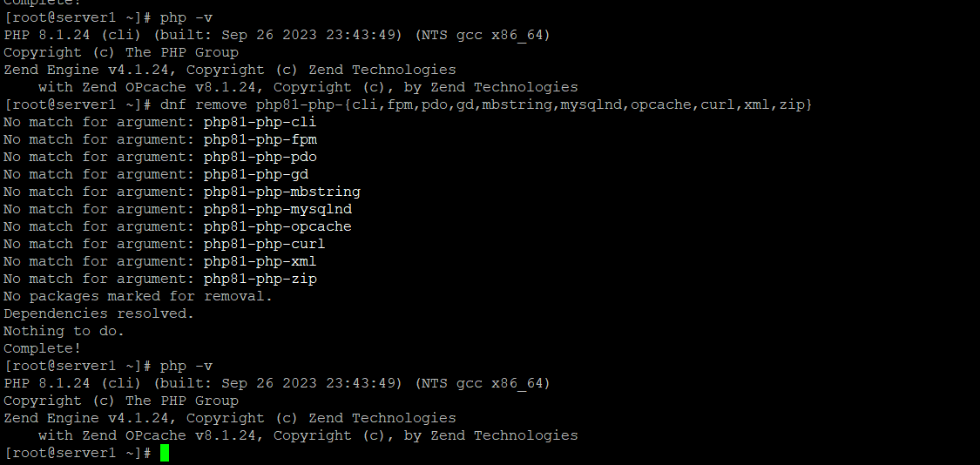Click the second "php -v" command text

tap(186, 366)
